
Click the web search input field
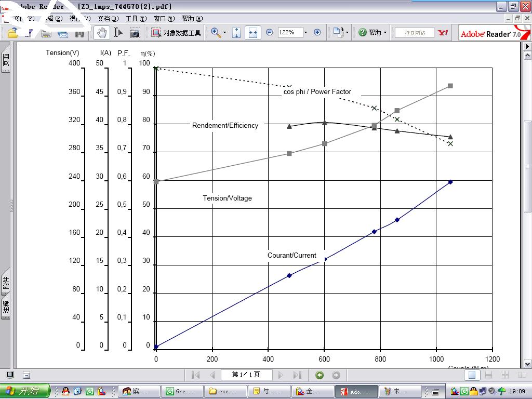coord(415,33)
